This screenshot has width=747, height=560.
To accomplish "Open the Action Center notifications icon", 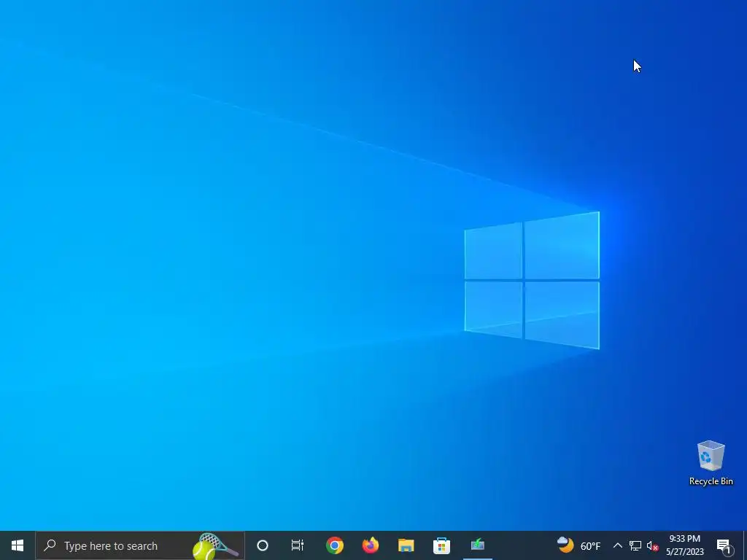I will (724, 545).
